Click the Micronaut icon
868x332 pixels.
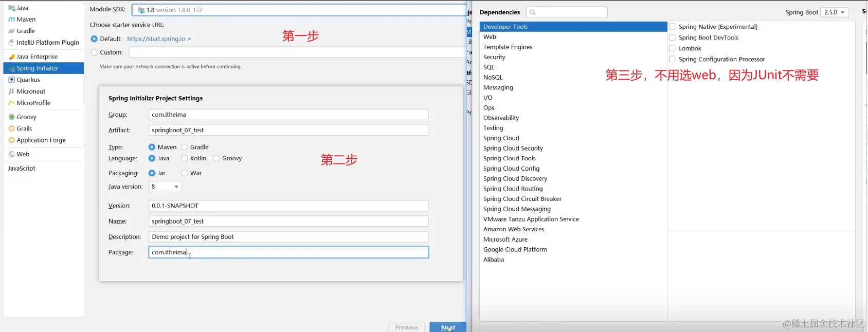pyautogui.click(x=11, y=91)
